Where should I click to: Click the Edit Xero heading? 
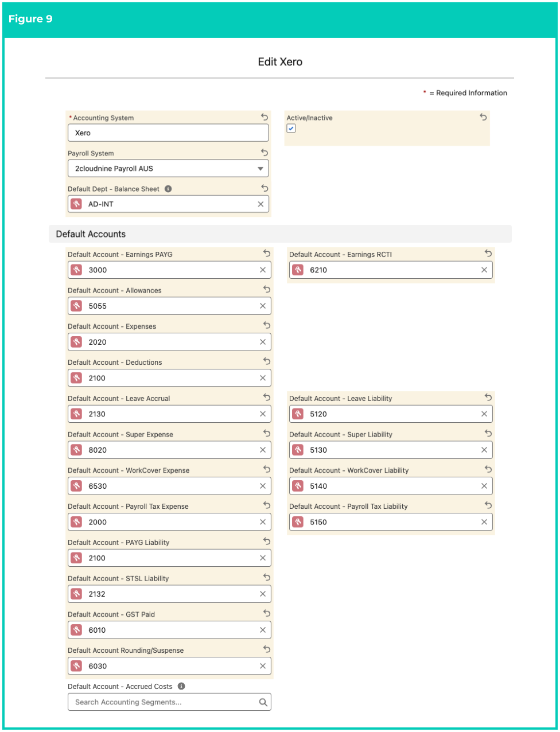click(280, 62)
